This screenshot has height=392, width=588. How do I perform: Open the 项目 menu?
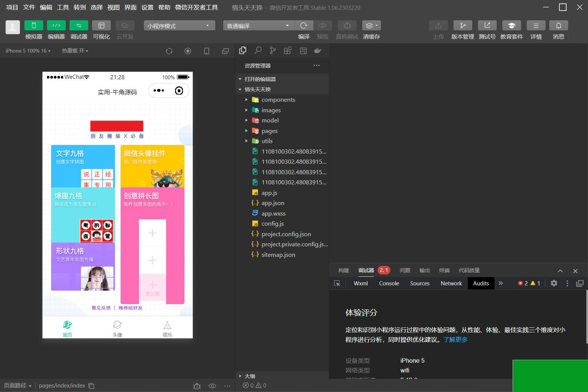[x=12, y=7]
